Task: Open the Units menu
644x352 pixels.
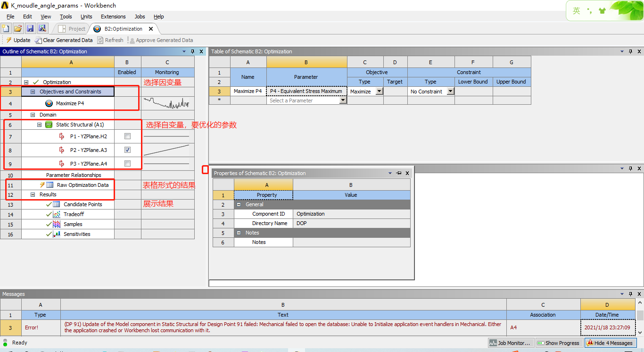Action: (x=86, y=17)
